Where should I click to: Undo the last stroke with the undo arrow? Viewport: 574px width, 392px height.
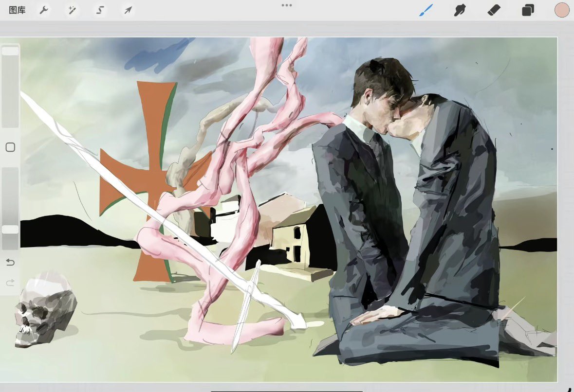click(x=10, y=262)
